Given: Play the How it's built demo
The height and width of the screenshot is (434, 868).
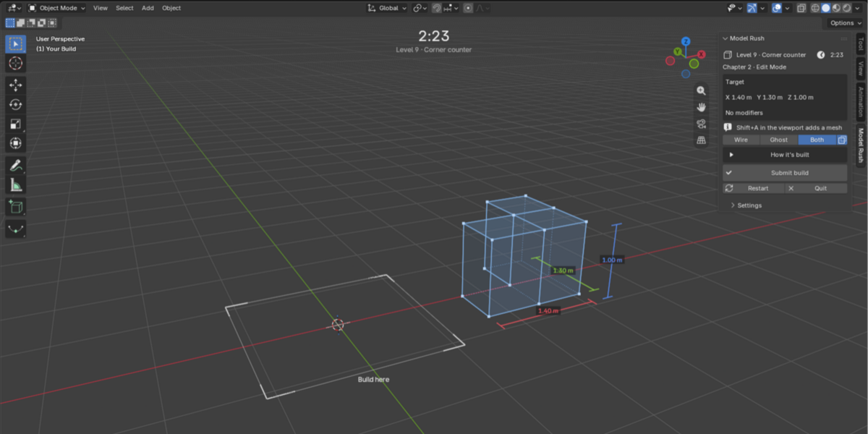Looking at the screenshot, I should 785,155.
